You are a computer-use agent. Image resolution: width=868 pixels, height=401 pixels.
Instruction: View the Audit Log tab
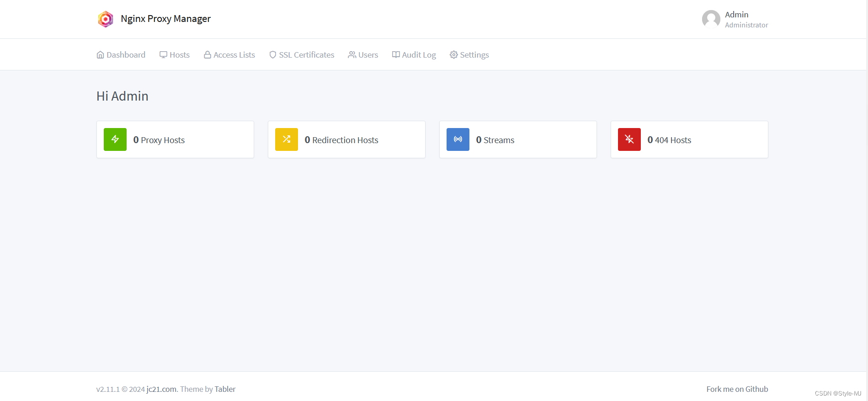[414, 55]
